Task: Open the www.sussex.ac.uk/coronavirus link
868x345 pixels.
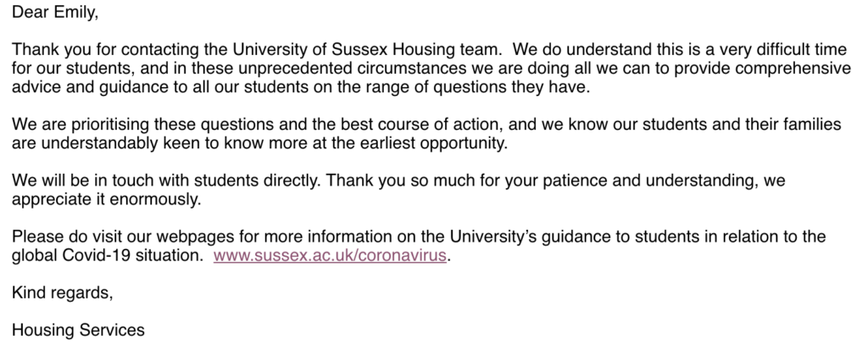Action: click(x=330, y=255)
